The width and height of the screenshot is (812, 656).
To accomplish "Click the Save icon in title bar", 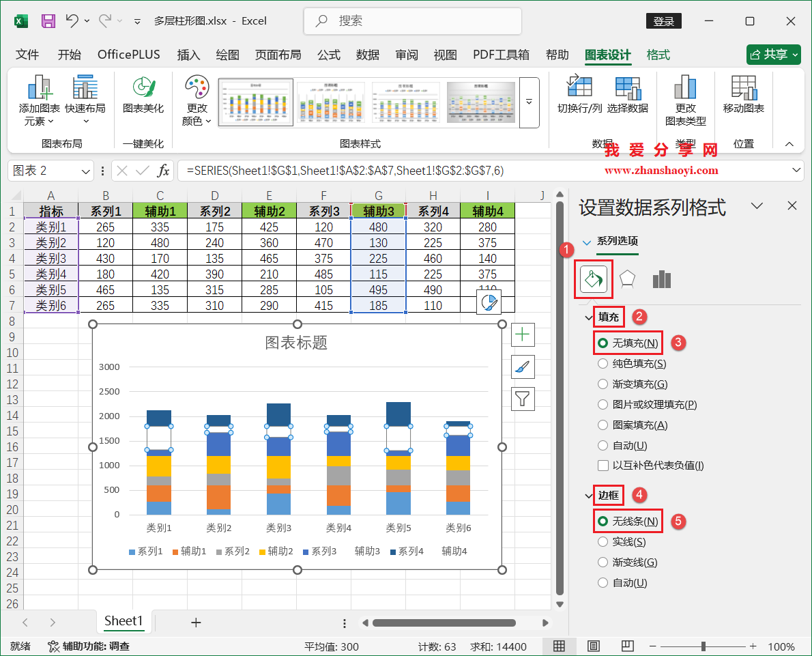I will [48, 20].
